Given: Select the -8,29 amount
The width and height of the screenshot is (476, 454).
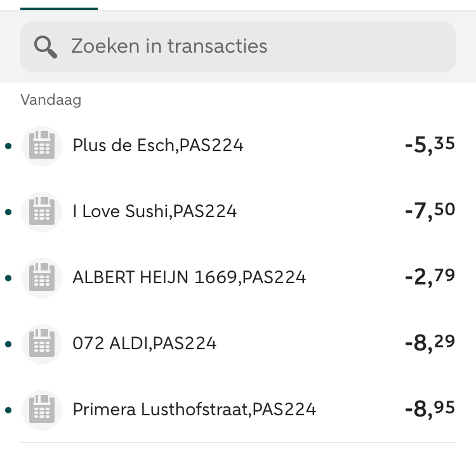Looking at the screenshot, I should 430,344.
